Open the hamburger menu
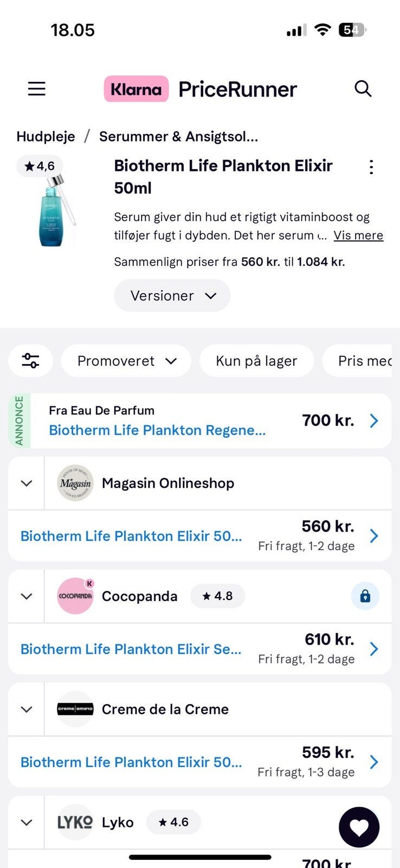This screenshot has height=868, width=400. click(x=36, y=88)
